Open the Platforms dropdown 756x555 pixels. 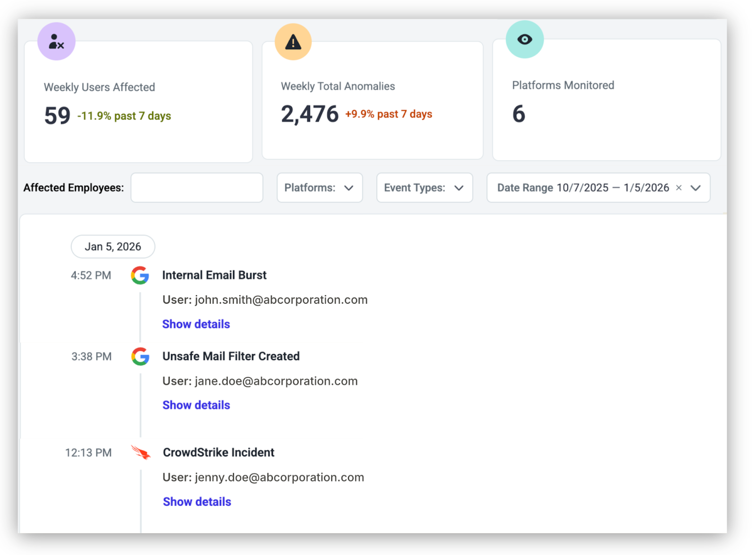point(319,188)
